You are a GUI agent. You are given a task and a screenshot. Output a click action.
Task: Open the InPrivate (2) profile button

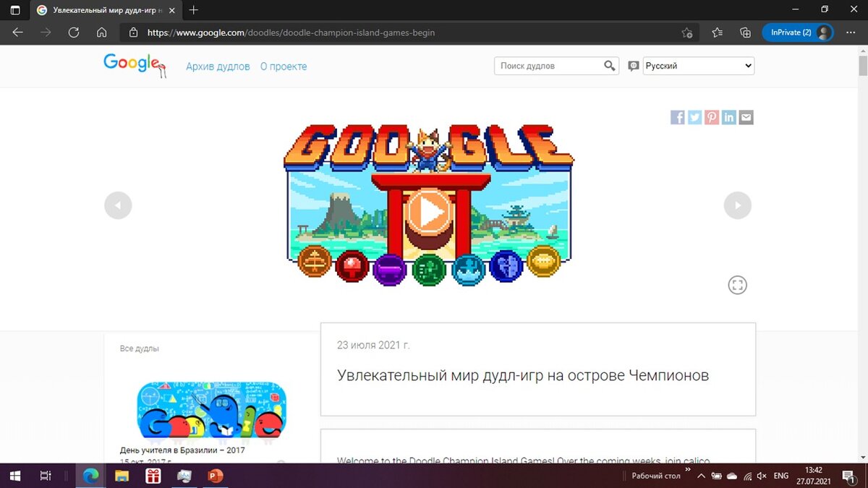[798, 33]
